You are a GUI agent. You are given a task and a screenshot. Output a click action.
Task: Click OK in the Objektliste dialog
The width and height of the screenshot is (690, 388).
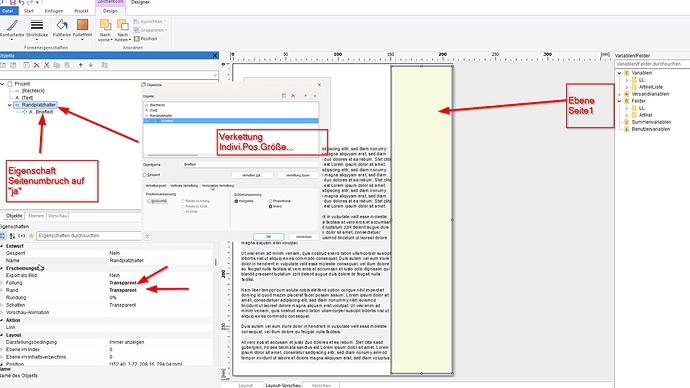tap(268, 237)
